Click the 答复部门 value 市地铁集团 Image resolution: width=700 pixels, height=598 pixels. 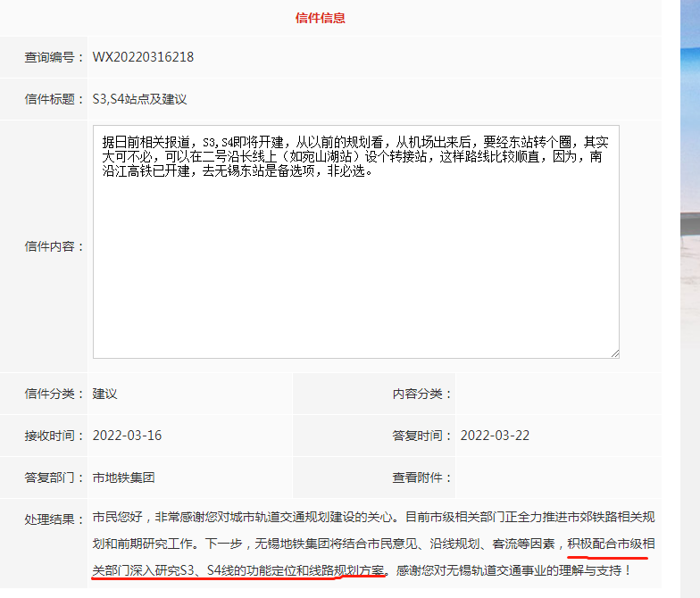pos(123,478)
